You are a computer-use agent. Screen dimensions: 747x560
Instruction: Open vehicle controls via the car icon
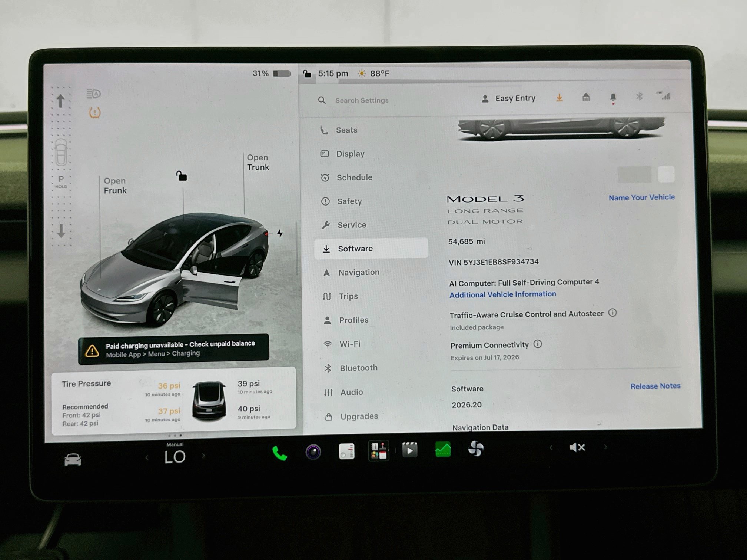(73, 460)
